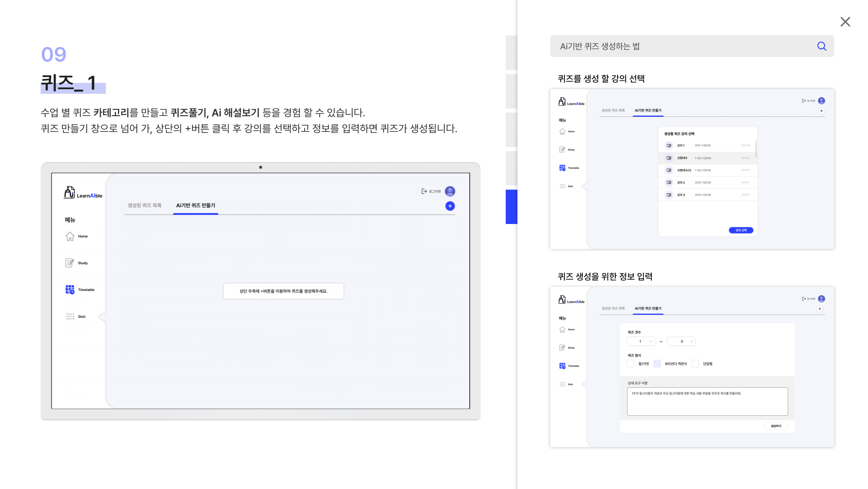Switch to 생성된 퀴즈 목록 tab in large mockup
Image resolution: width=868 pixels, height=489 pixels.
click(x=144, y=206)
